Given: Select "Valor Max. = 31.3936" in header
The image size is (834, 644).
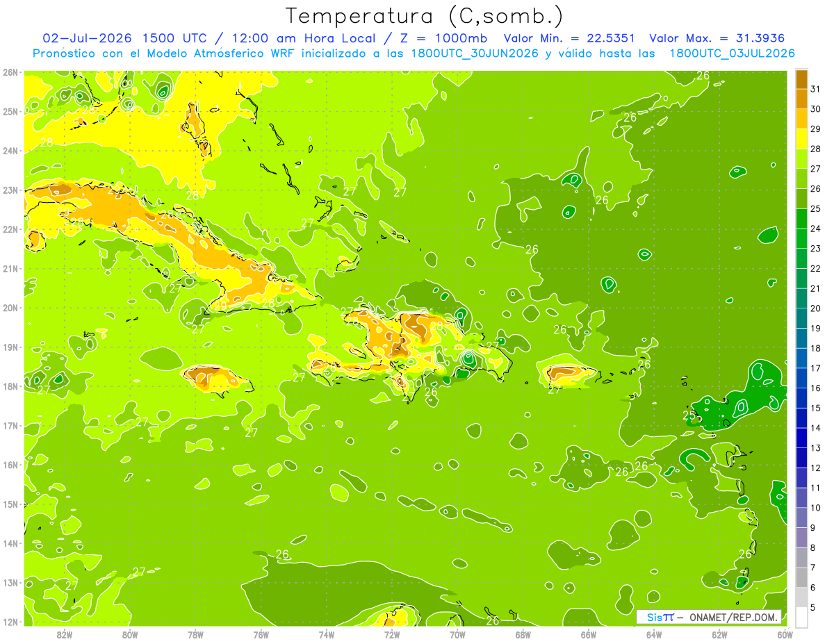Looking at the screenshot, I should tap(717, 38).
